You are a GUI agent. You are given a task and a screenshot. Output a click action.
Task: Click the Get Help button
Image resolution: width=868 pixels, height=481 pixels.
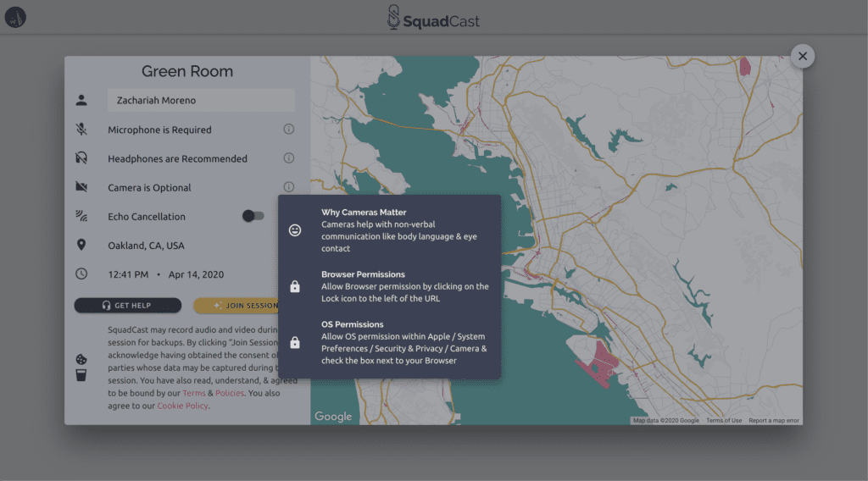[x=128, y=305]
